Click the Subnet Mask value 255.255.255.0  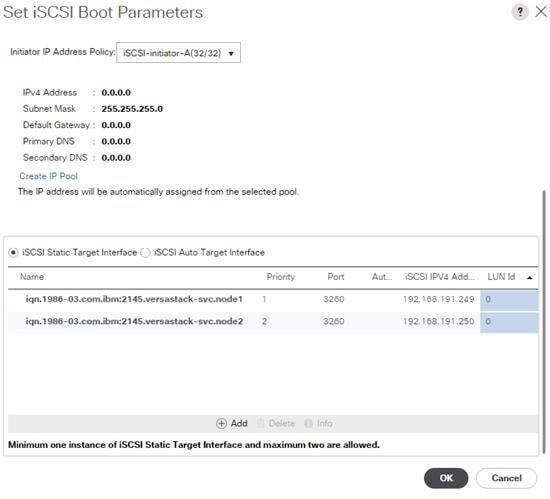click(x=132, y=109)
